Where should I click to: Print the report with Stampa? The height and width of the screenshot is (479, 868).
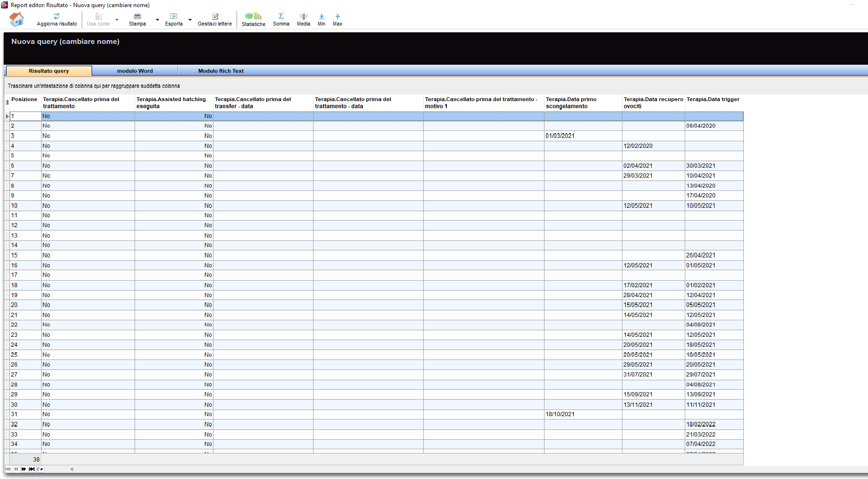137,19
